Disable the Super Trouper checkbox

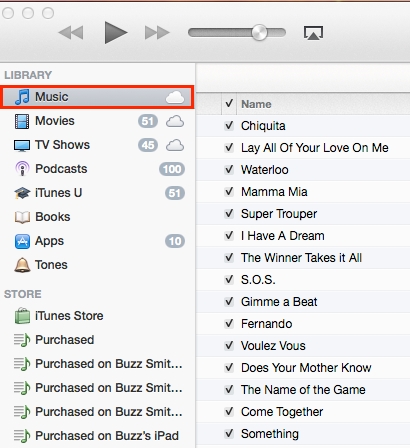[x=229, y=214]
